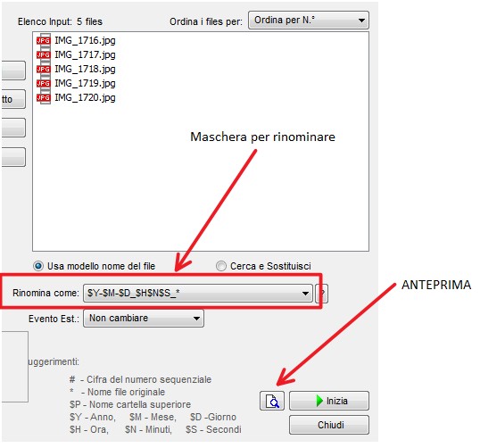Open the 'Ordina per N.°' sort dropdown
This screenshot has height=448, width=480.
pyautogui.click(x=309, y=21)
